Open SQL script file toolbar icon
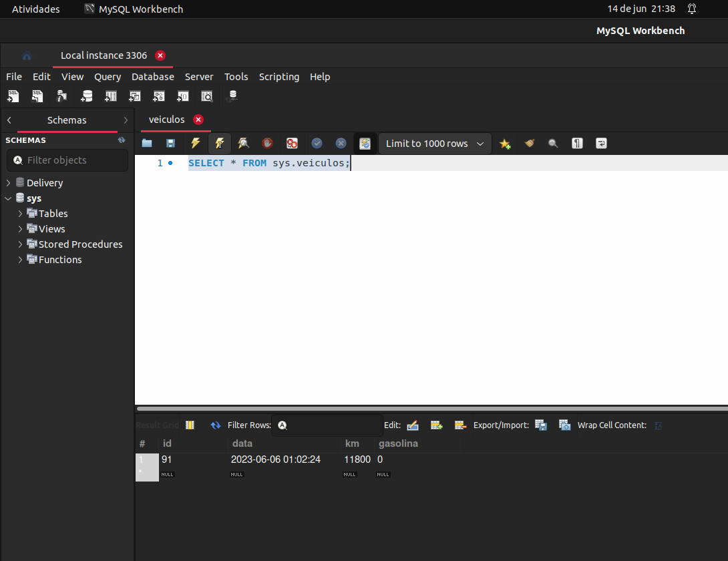Screen dimensions: 728x561 pyautogui.click(x=37, y=96)
